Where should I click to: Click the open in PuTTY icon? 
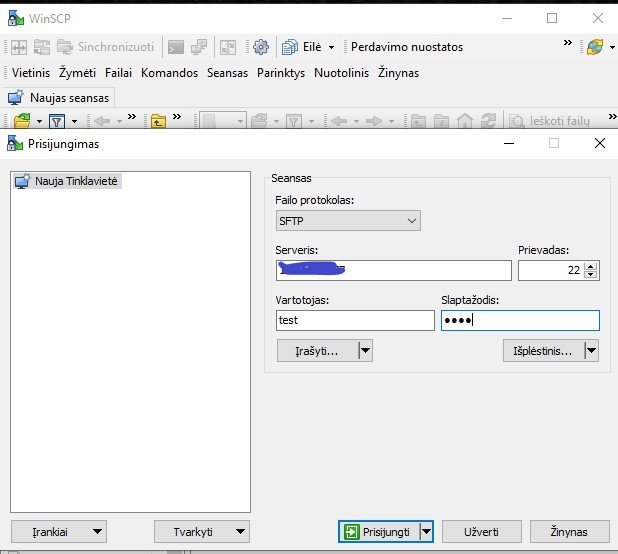click(x=199, y=47)
